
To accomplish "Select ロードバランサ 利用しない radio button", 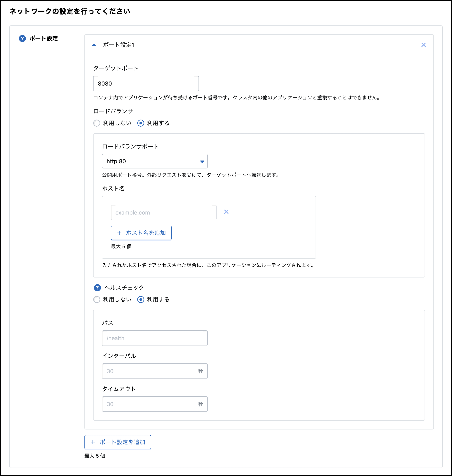I will click(x=97, y=123).
